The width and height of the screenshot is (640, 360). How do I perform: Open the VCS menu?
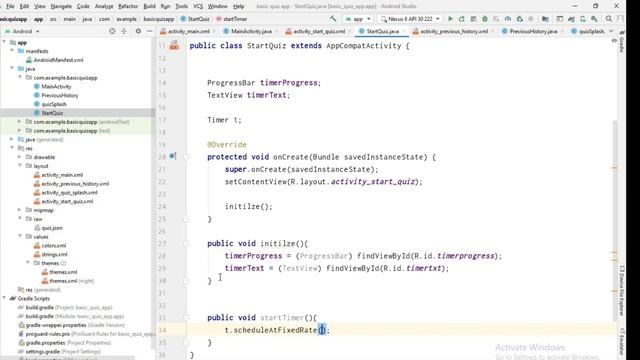tap(198, 6)
